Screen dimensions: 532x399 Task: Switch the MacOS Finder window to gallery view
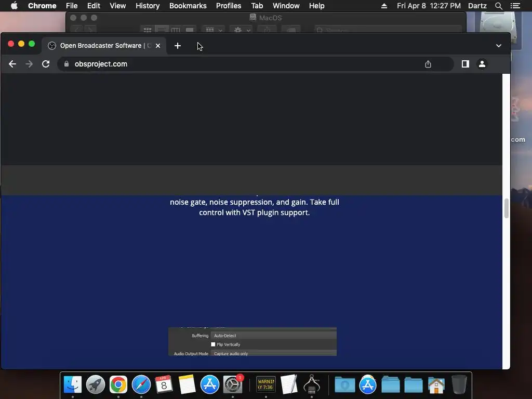point(190,30)
